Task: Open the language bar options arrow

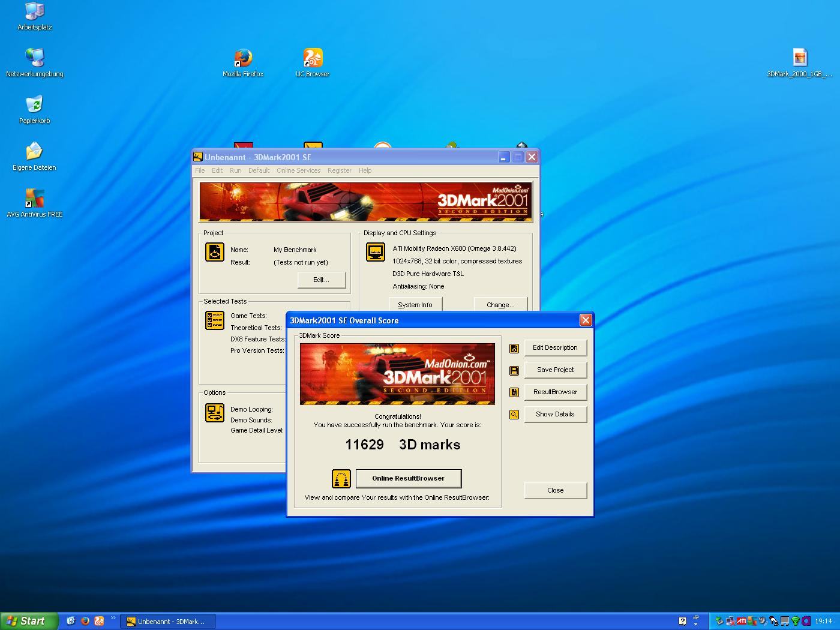Action: click(x=696, y=624)
